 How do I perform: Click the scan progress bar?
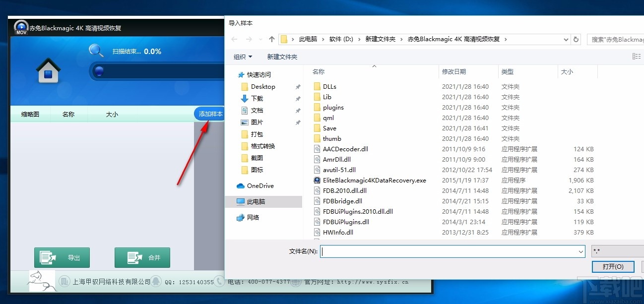(x=157, y=71)
